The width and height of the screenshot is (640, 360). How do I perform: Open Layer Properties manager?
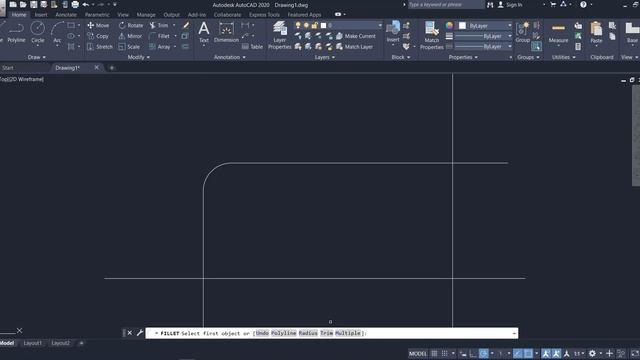[x=280, y=35]
